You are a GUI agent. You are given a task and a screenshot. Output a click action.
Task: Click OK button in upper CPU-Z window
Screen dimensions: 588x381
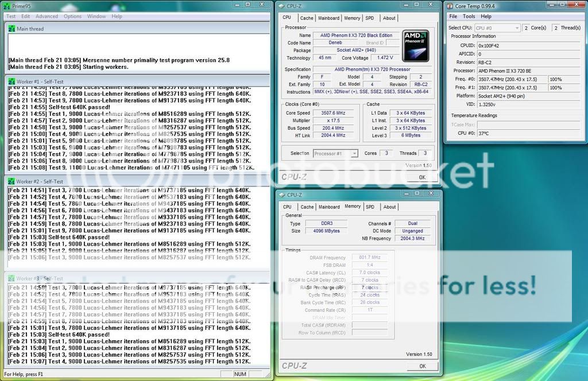click(x=422, y=177)
